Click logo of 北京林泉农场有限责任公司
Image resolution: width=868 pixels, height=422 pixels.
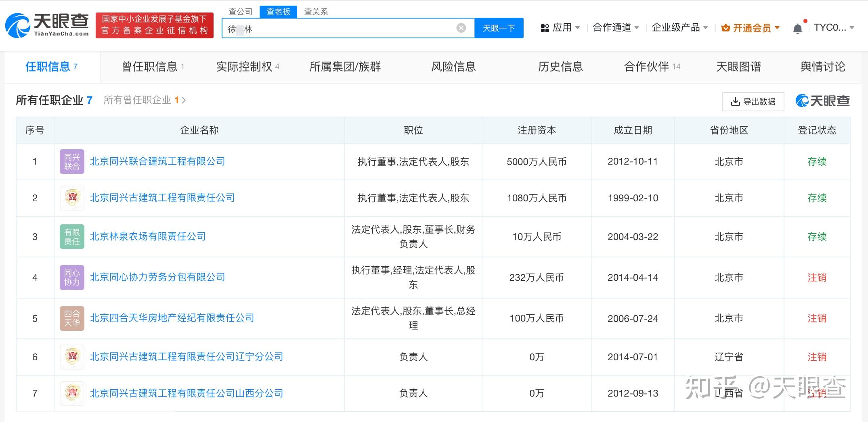point(72,237)
